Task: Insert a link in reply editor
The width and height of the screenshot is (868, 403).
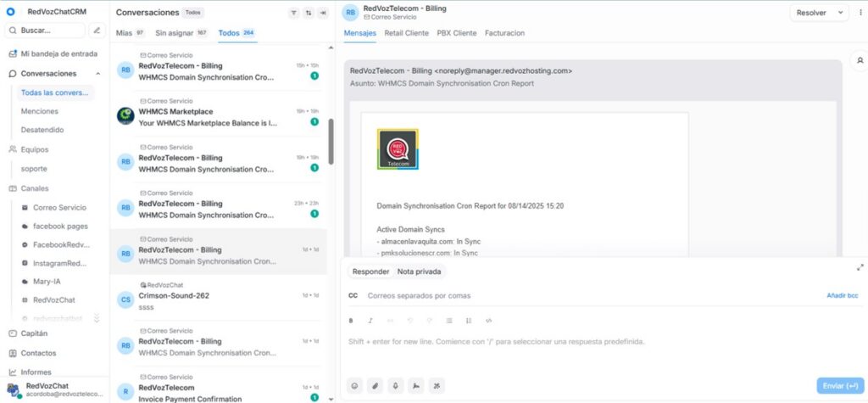Action: point(390,321)
